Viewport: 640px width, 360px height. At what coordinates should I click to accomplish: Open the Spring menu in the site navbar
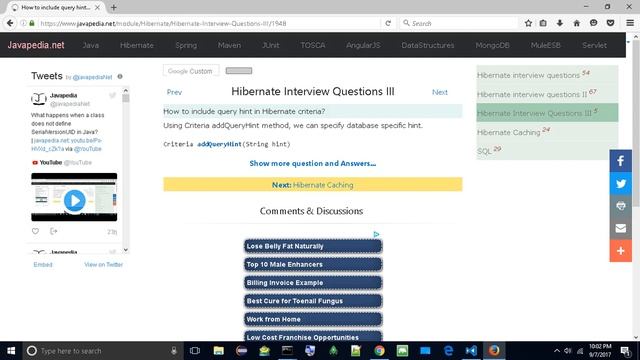click(186, 45)
